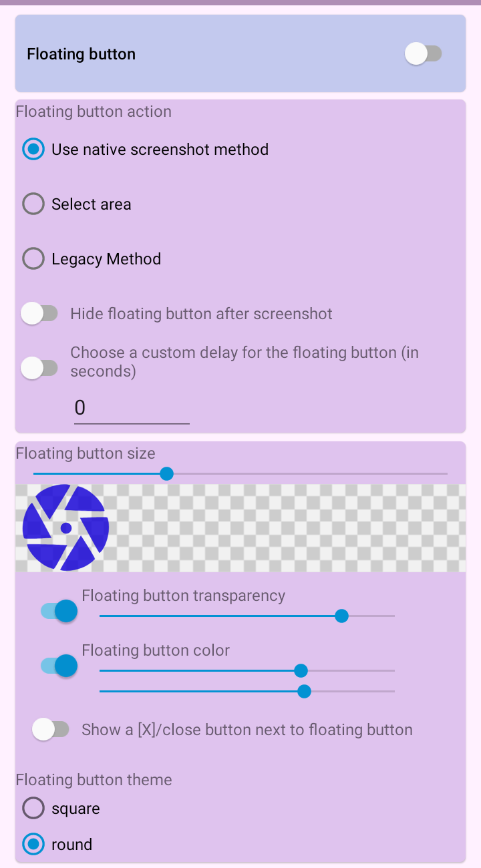Click the delay seconds input field
481x868 pixels.
(131, 408)
